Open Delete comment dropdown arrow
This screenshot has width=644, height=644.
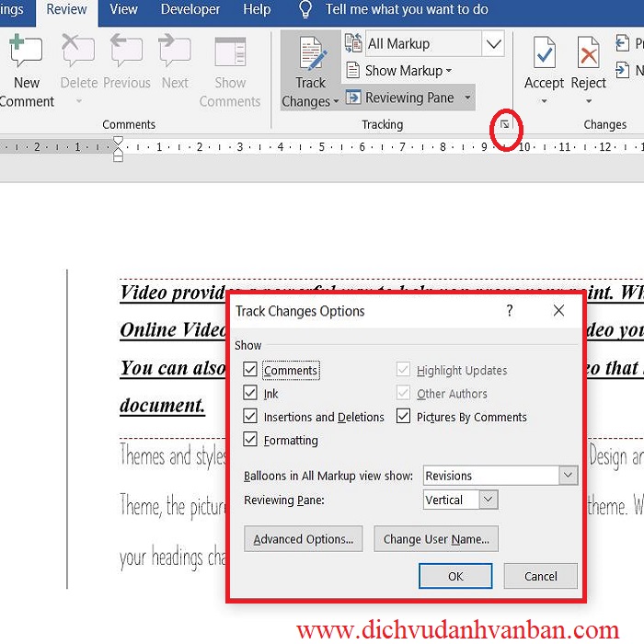[x=79, y=101]
